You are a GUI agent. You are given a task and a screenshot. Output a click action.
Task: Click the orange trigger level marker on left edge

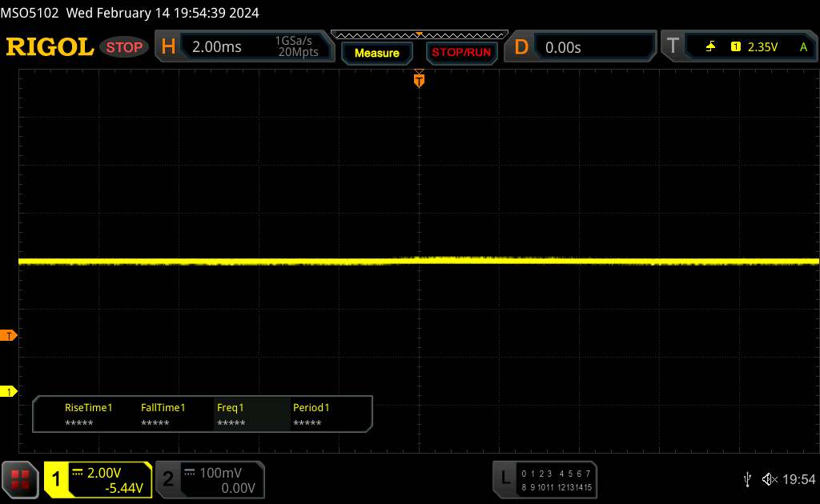[x=8, y=336]
